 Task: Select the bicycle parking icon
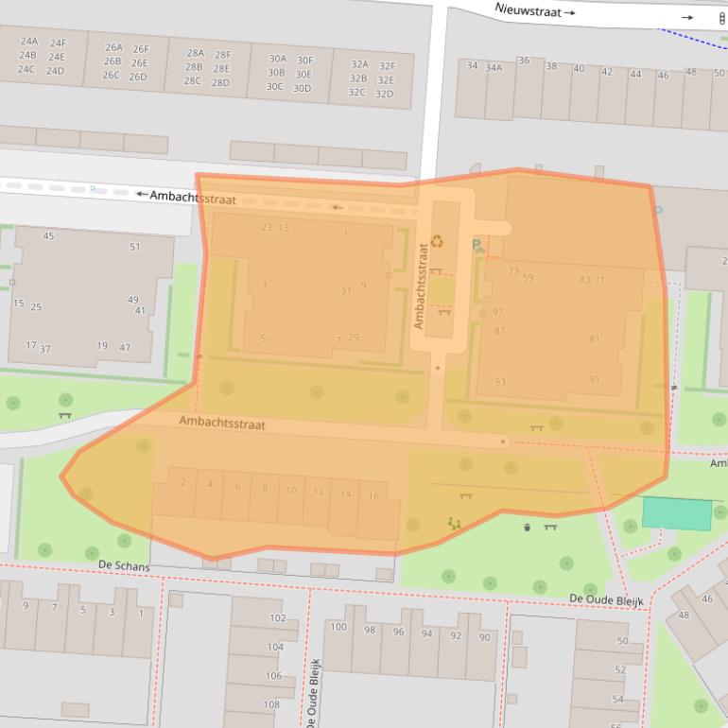click(478, 246)
